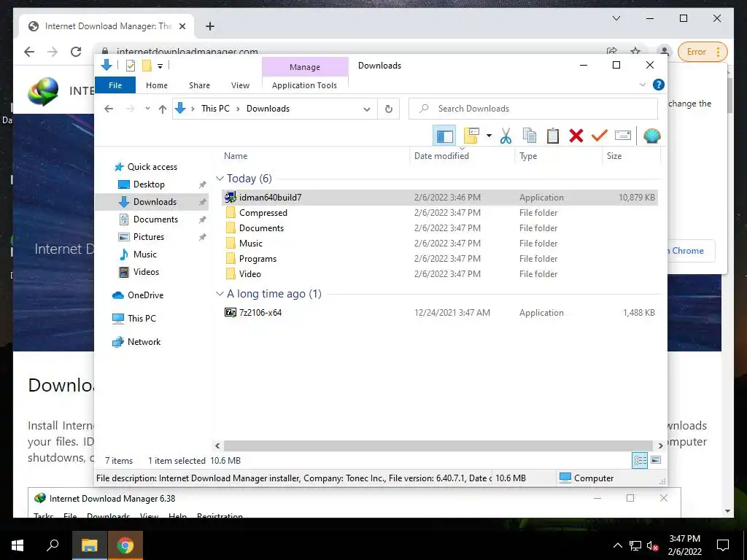Screen dimensions: 747x560
Task: Open Videos in the navigation pane
Action: click(146, 272)
